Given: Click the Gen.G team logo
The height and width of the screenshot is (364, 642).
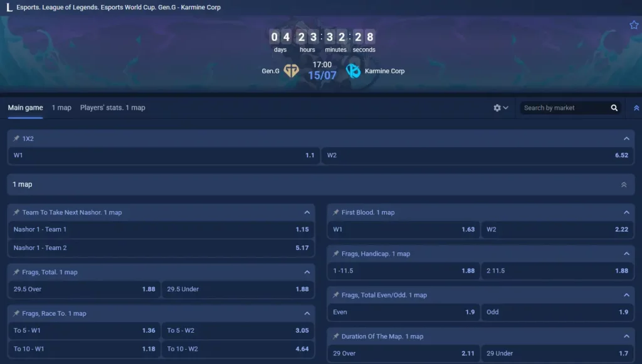Looking at the screenshot, I should (x=291, y=71).
